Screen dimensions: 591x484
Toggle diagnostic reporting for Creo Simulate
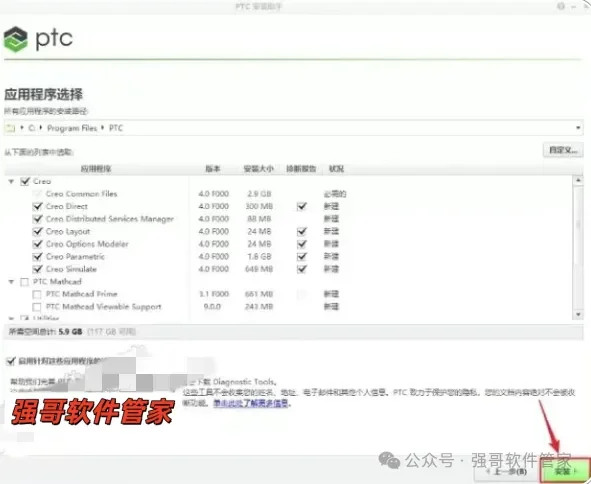[302, 269]
